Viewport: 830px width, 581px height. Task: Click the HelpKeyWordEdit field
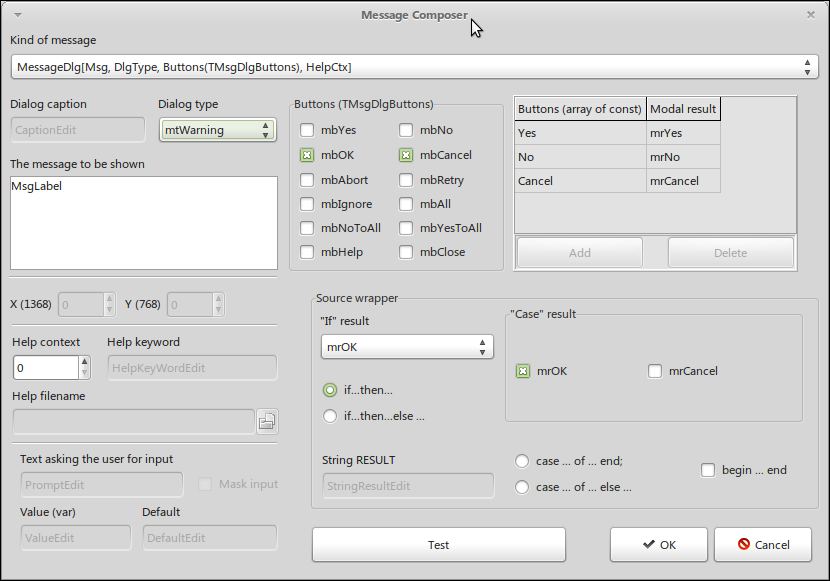[x=192, y=368]
